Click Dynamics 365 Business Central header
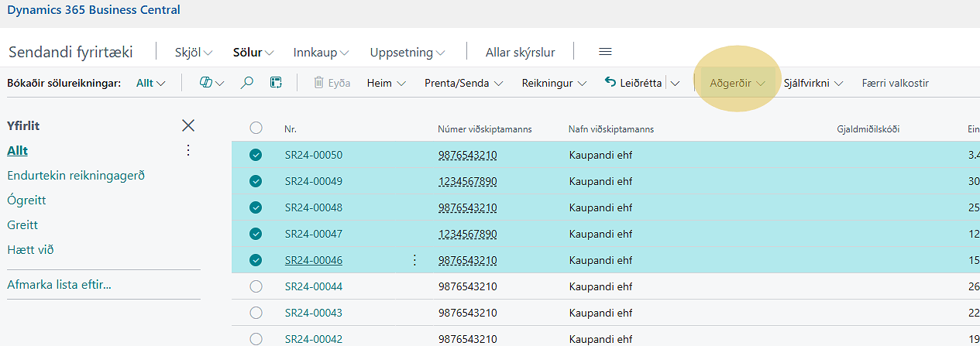Screen dimensions: 980x346 (x=94, y=10)
